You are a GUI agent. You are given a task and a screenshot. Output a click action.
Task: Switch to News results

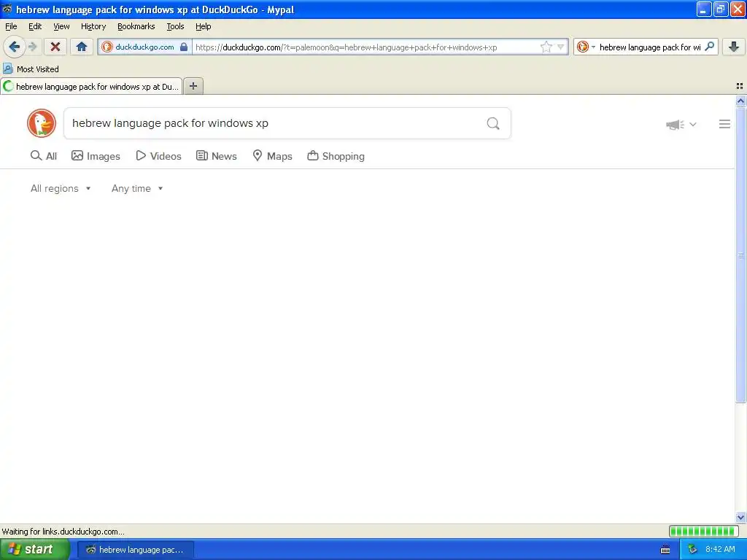coord(216,156)
